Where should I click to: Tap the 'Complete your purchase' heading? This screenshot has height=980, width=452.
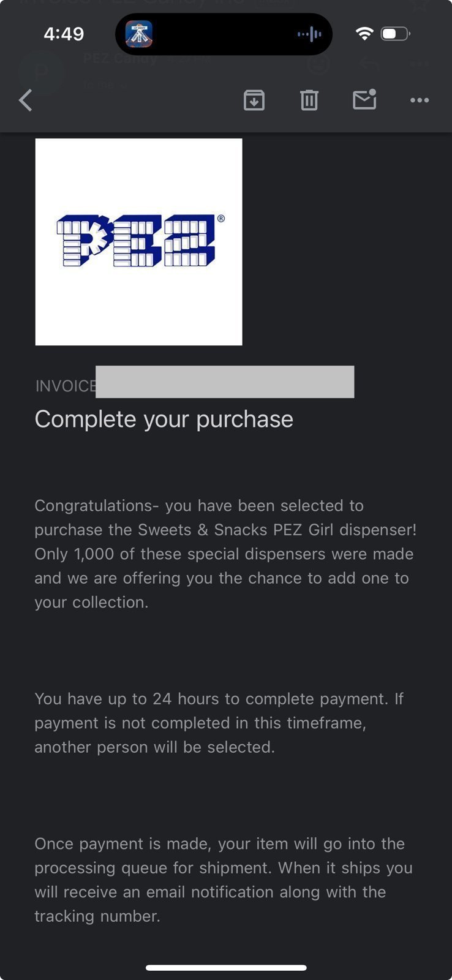pos(164,419)
